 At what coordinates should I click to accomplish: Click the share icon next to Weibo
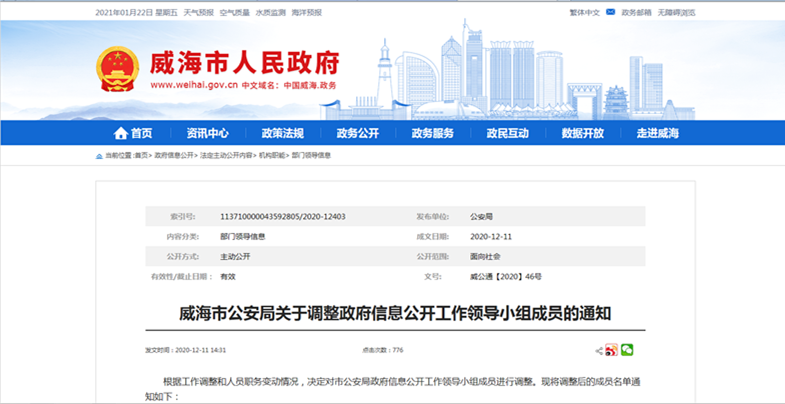598,351
